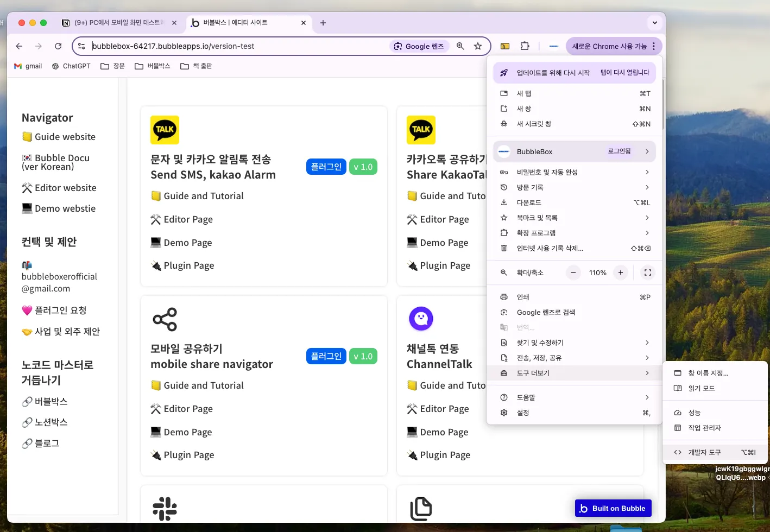Open the gmail bookmark

point(28,66)
